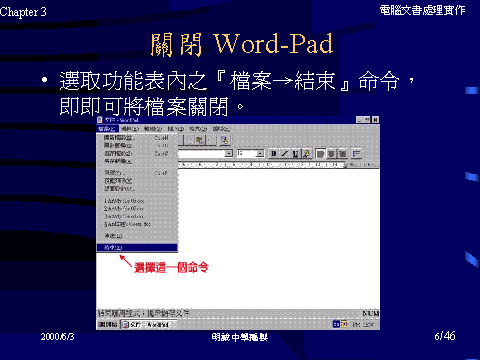Click the Paste clipboard toolbar icon
Image resolution: width=480 pixels, height=360 pixels.
click(200, 140)
